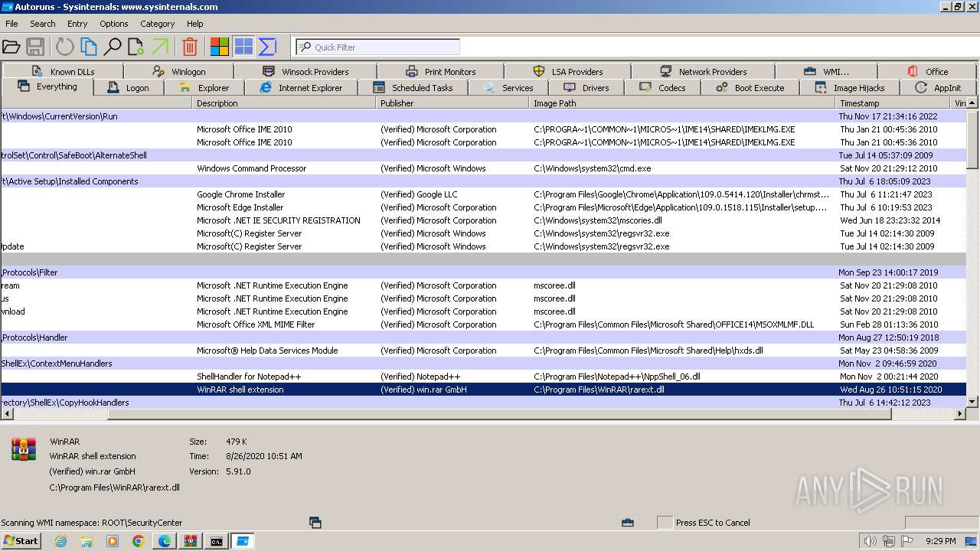Switch to the WMI tab
The image size is (980, 551).
tap(827, 71)
